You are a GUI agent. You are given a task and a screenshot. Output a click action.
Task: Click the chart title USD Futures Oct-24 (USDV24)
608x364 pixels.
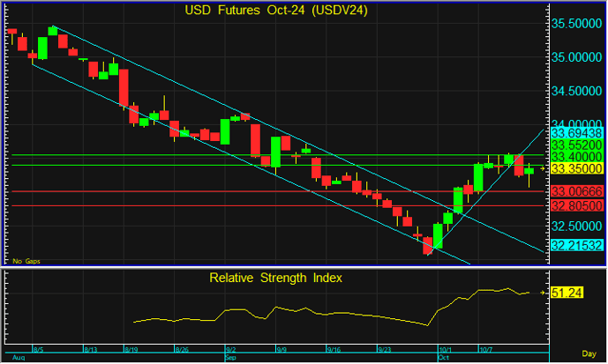tap(276, 11)
